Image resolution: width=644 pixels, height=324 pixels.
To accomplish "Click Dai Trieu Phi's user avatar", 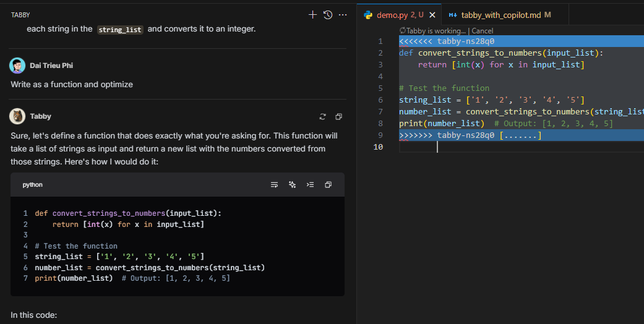I will 17,66.
